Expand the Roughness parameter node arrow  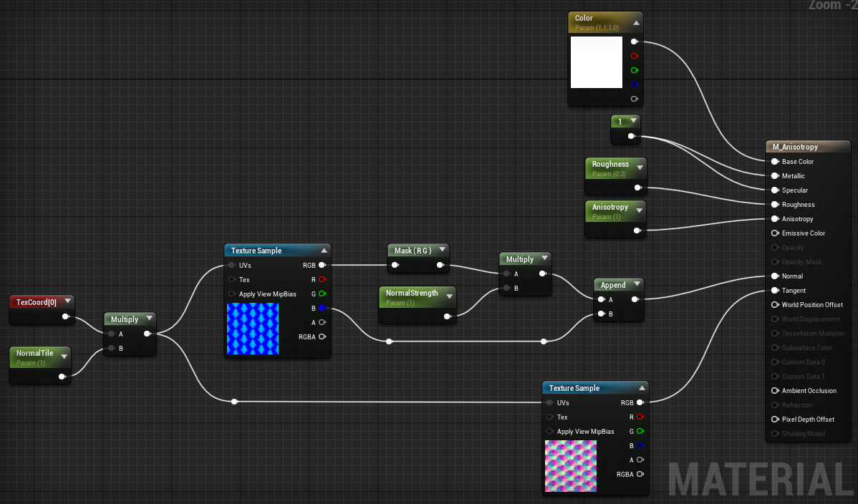640,168
